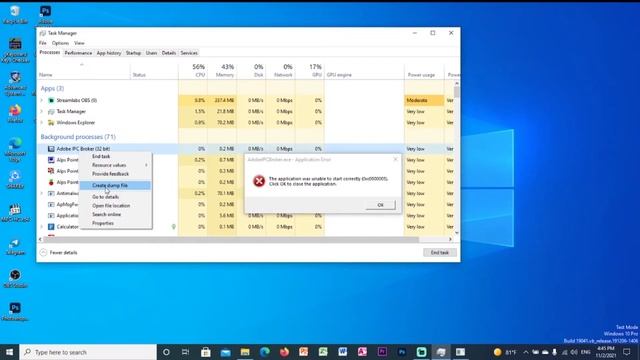Image resolution: width=640 pixels, height=360 pixels.
Task: Click the red error icon in dialog
Action: tap(259, 181)
